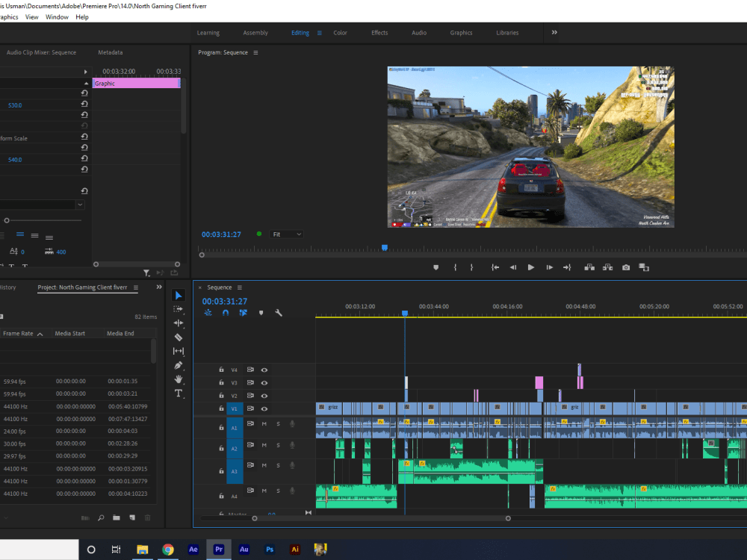Open After Effects from taskbar

193,550
